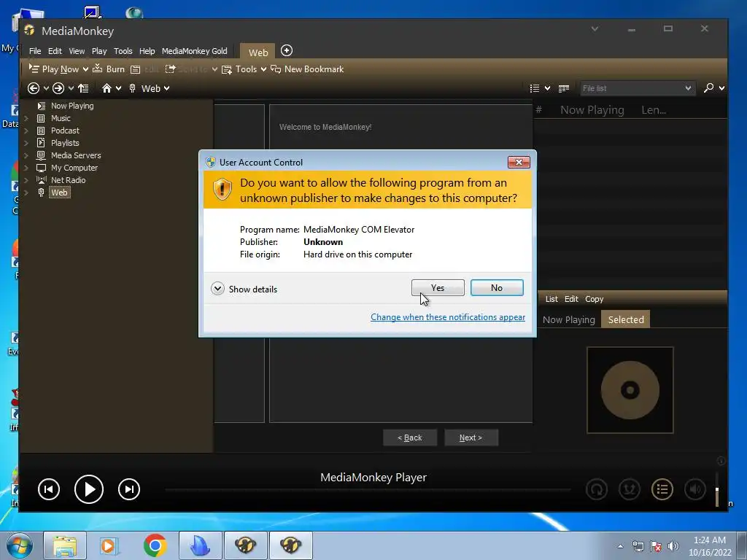Click the next track button
This screenshot has height=560, width=747.
(129, 489)
